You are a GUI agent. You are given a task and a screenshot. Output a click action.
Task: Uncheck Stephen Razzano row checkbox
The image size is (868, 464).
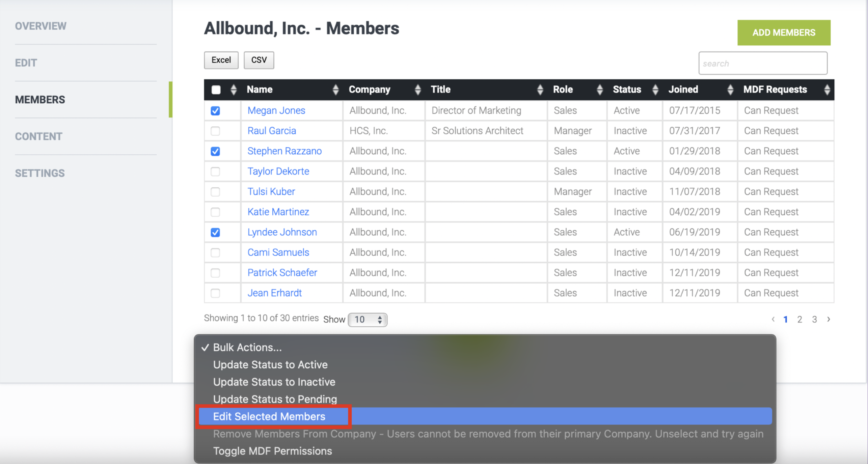(215, 151)
